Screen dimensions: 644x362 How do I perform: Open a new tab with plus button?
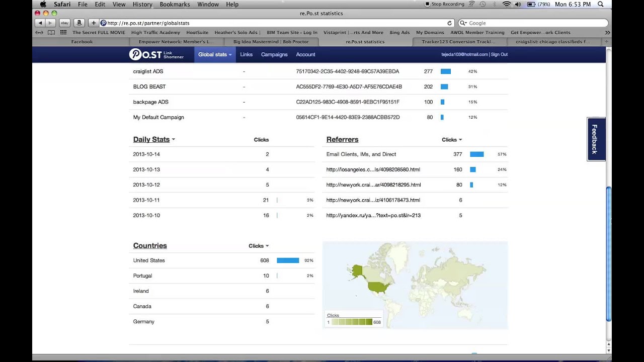point(607,42)
